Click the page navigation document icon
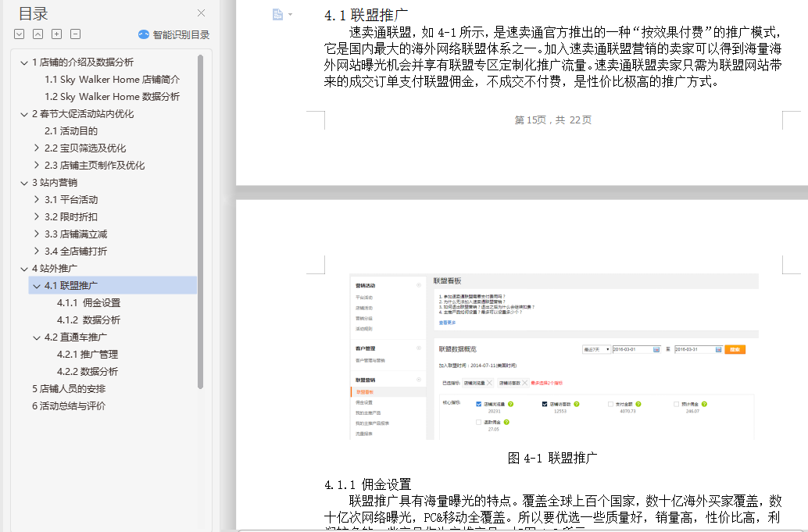This screenshot has height=532, width=808. tap(277, 14)
